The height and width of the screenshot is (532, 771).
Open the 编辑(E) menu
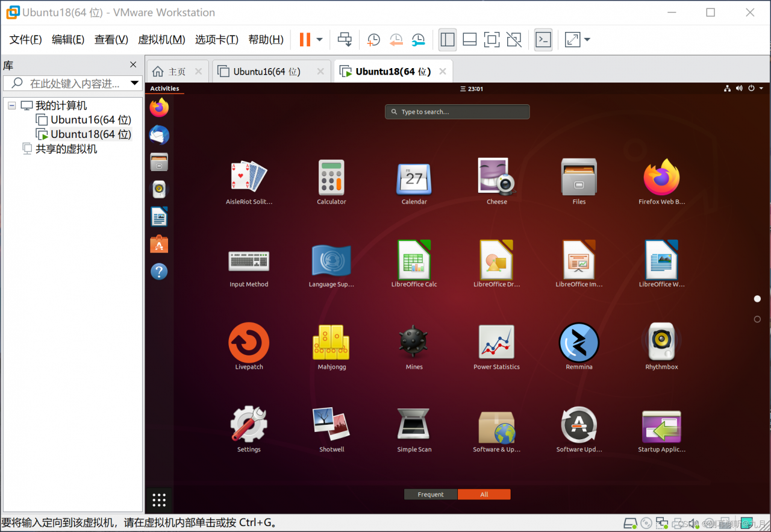(68, 40)
